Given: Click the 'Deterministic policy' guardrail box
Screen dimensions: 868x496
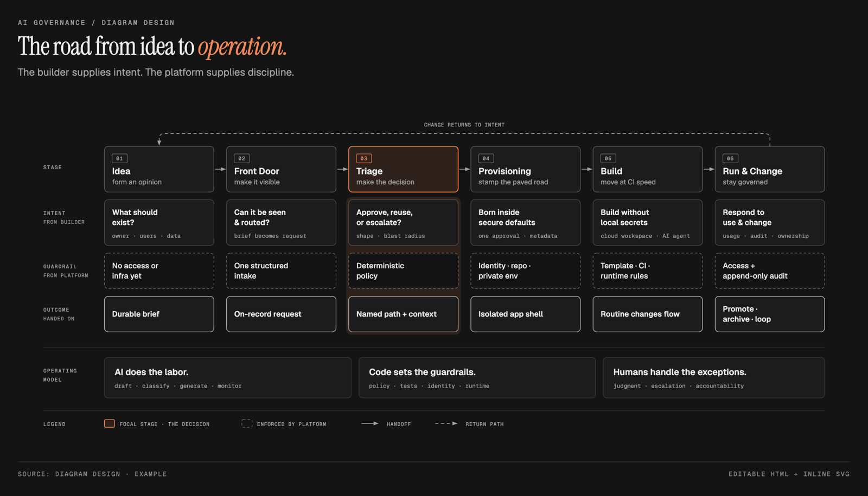Looking at the screenshot, I should coord(403,271).
